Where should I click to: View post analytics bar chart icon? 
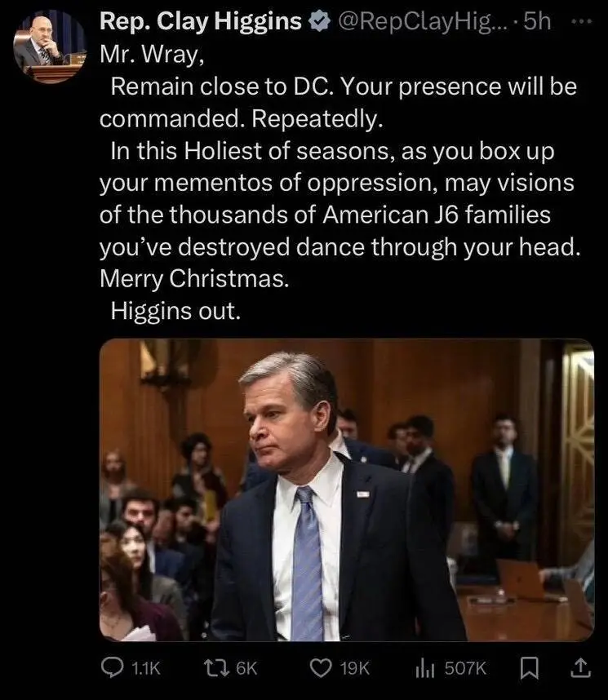pos(424,668)
